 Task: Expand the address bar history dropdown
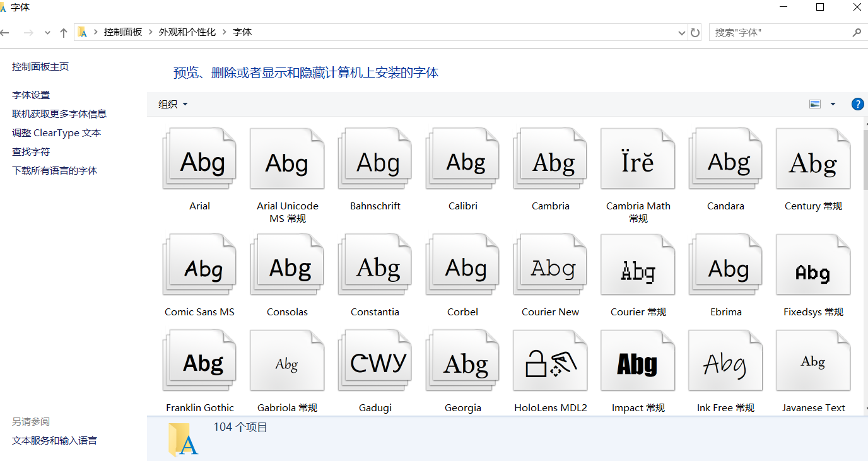(x=681, y=33)
